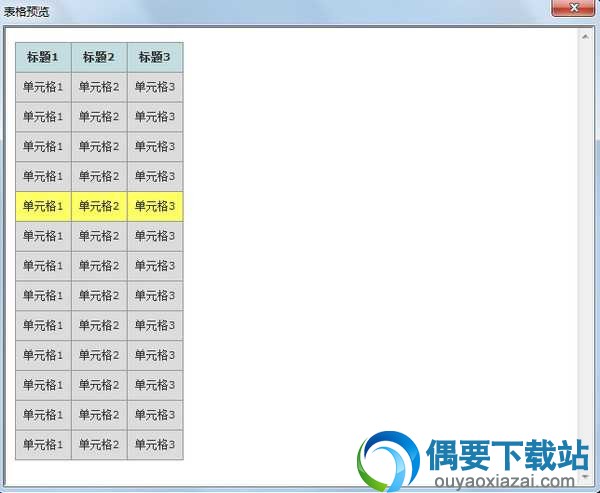Click 单元格2 in the table's last row
Screen dimensions: 600x493
click(x=99, y=445)
